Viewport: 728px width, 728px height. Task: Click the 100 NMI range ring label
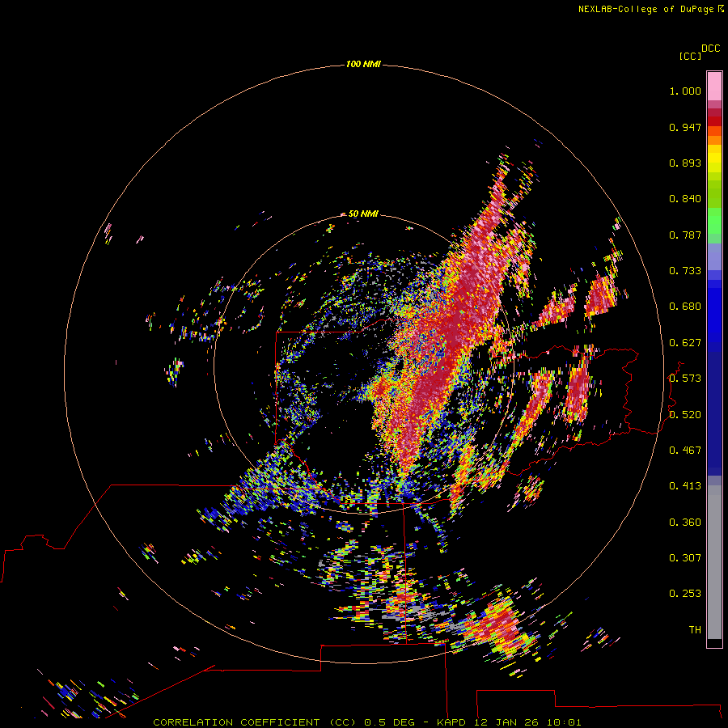click(x=363, y=64)
